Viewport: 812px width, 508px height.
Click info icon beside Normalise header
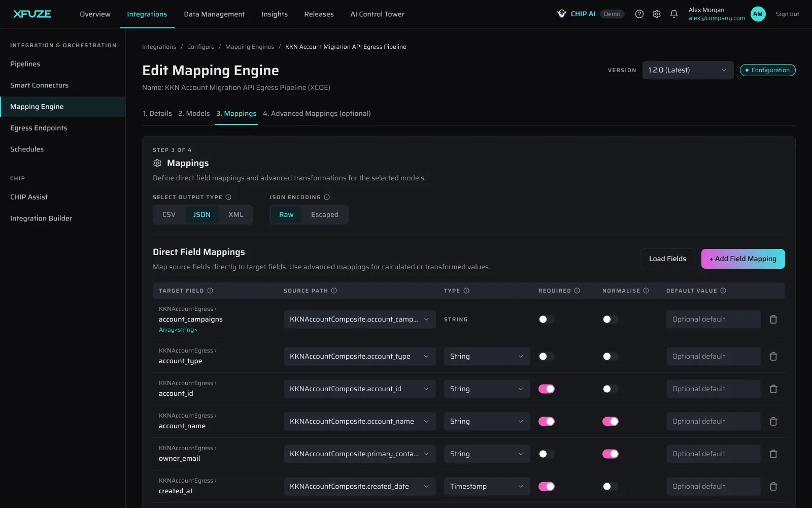coord(646,291)
